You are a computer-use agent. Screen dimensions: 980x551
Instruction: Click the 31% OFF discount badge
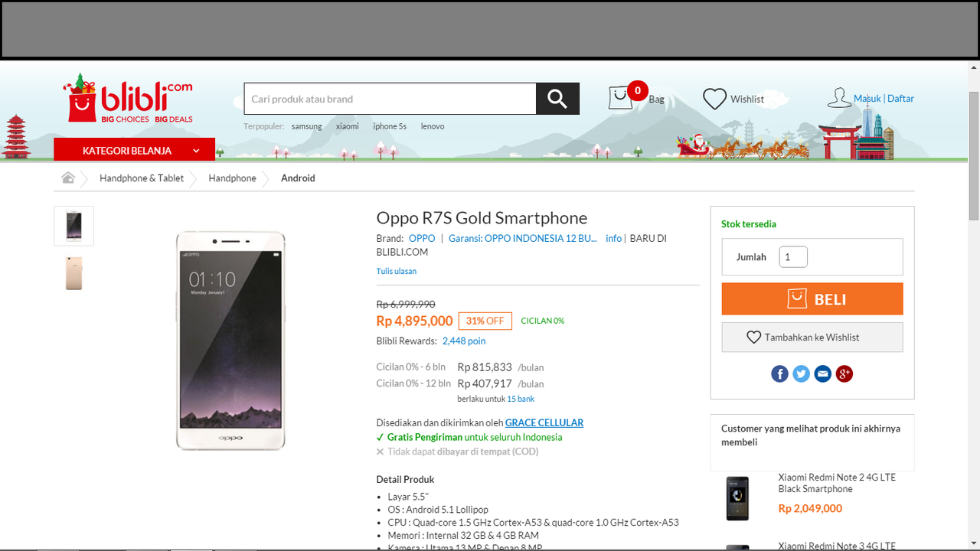coord(485,321)
